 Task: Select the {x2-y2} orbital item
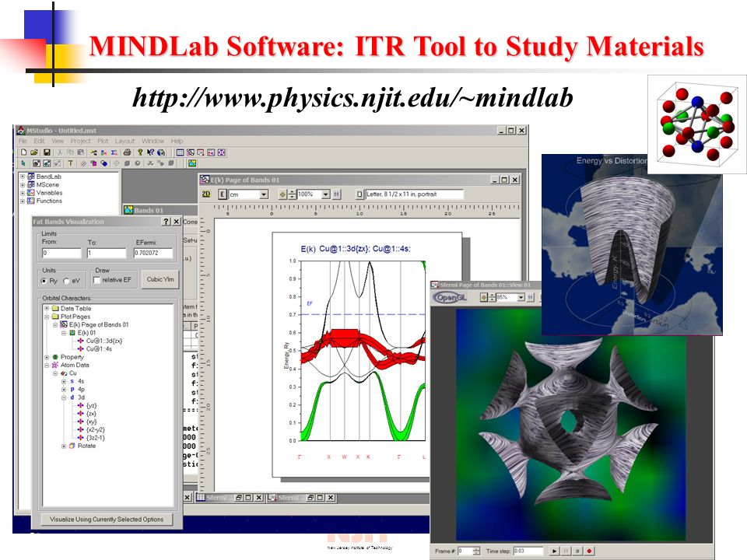pos(95,429)
